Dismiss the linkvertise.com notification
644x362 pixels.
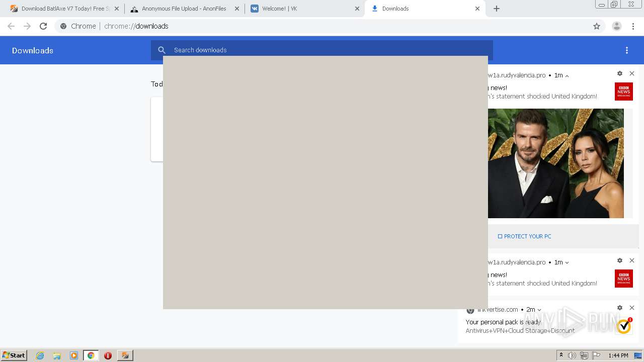click(632, 308)
